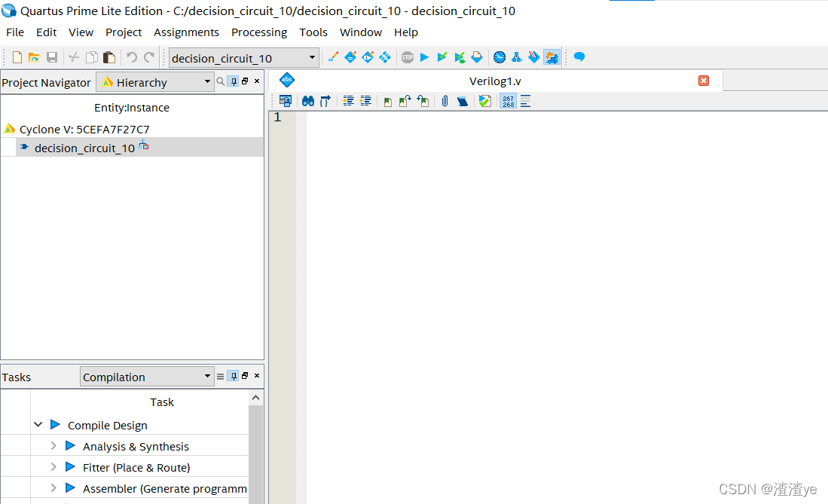
Task: Insert template with the blue scroll icon
Action: (x=462, y=101)
